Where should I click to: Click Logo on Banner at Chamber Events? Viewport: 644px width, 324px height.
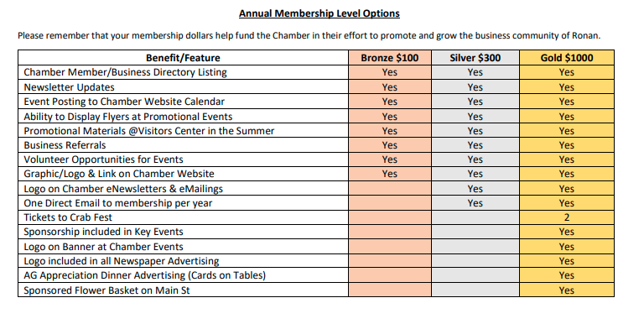(x=103, y=247)
